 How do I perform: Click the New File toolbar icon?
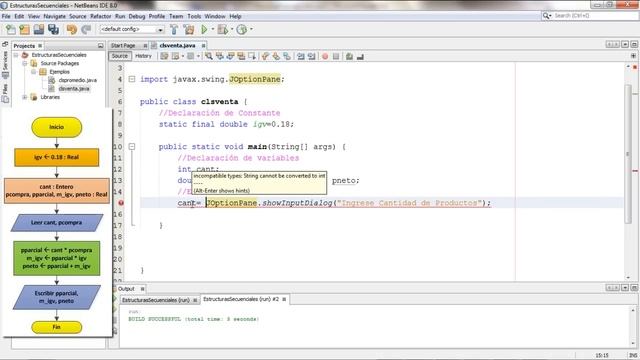point(11,29)
